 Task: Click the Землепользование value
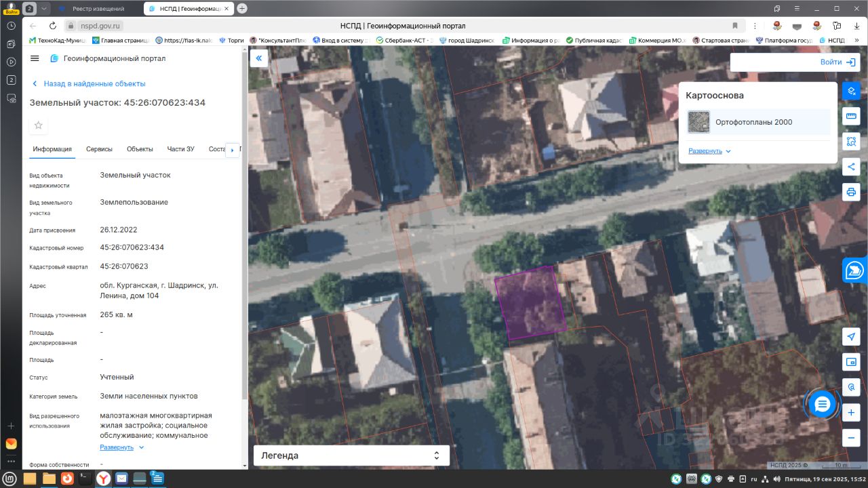[x=134, y=202]
